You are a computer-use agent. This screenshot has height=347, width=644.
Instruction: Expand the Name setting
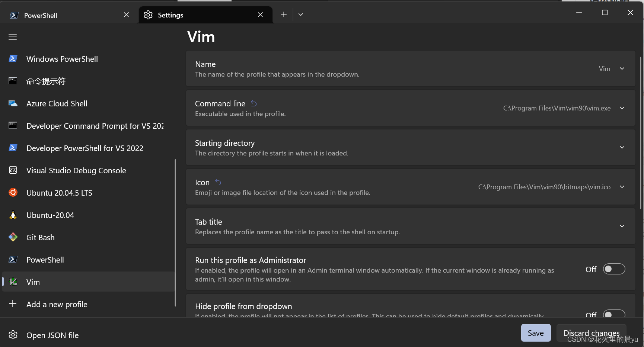point(622,68)
